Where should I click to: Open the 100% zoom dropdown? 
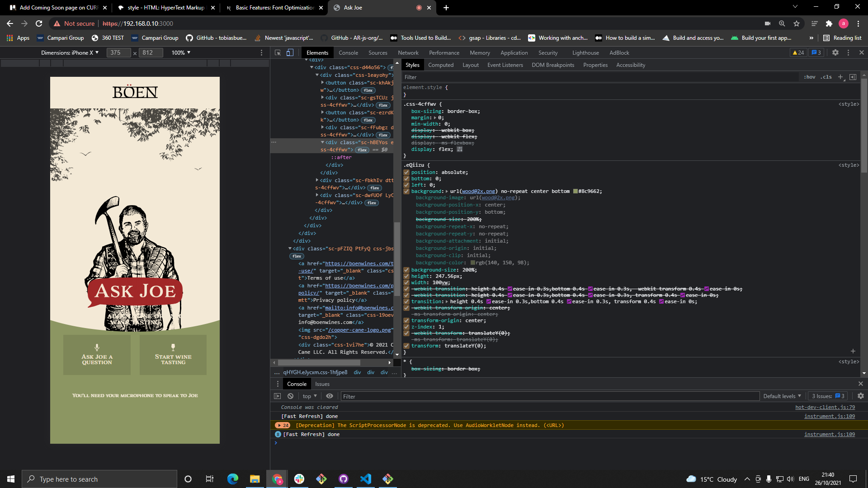pos(181,53)
